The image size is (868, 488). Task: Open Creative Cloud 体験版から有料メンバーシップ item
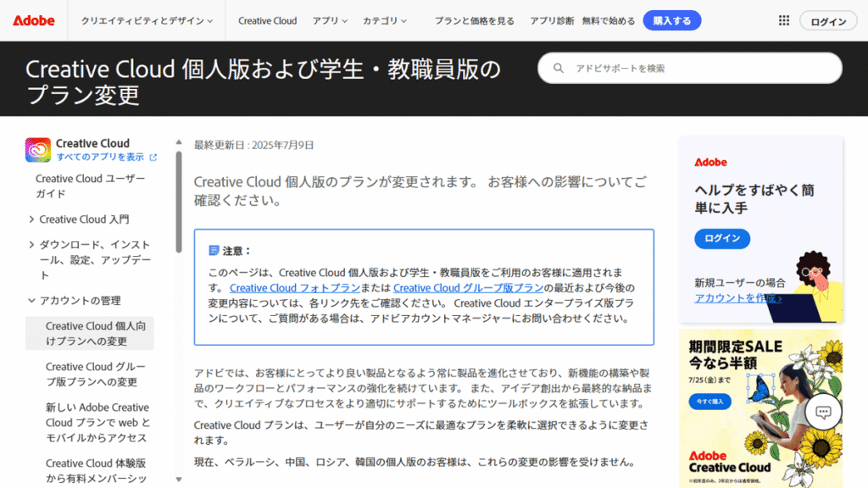96,471
